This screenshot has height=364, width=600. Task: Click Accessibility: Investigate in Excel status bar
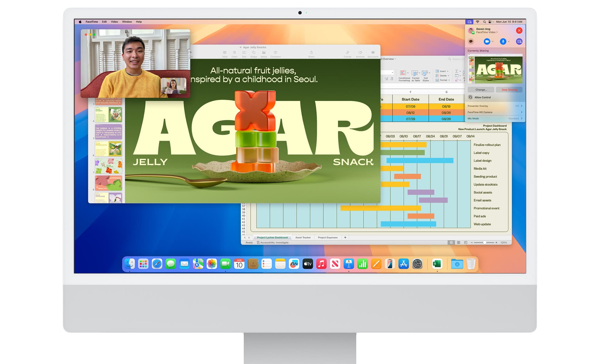[x=272, y=242]
